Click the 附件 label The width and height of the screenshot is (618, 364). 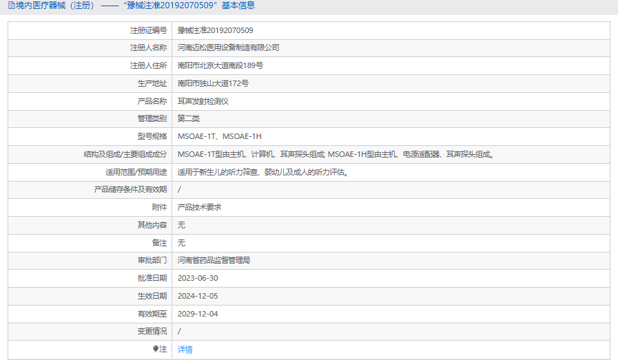click(160, 207)
